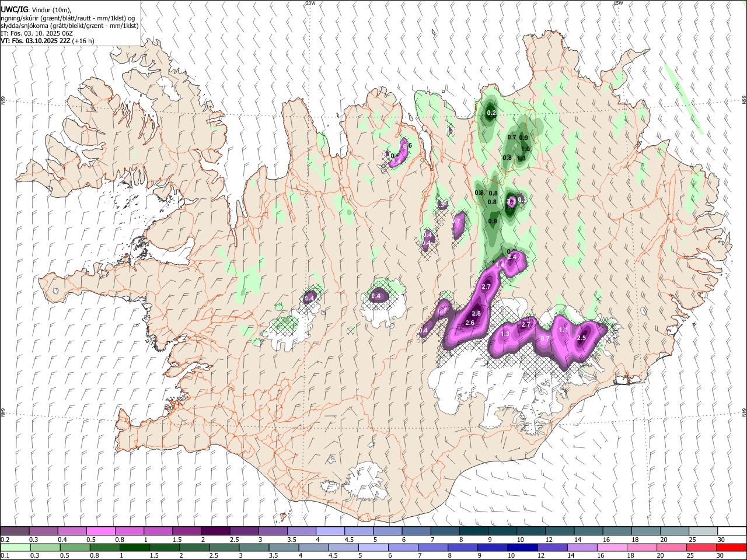The image size is (747, 560).
Task: Click the 20W longitude label
Action: tap(310, 3)
